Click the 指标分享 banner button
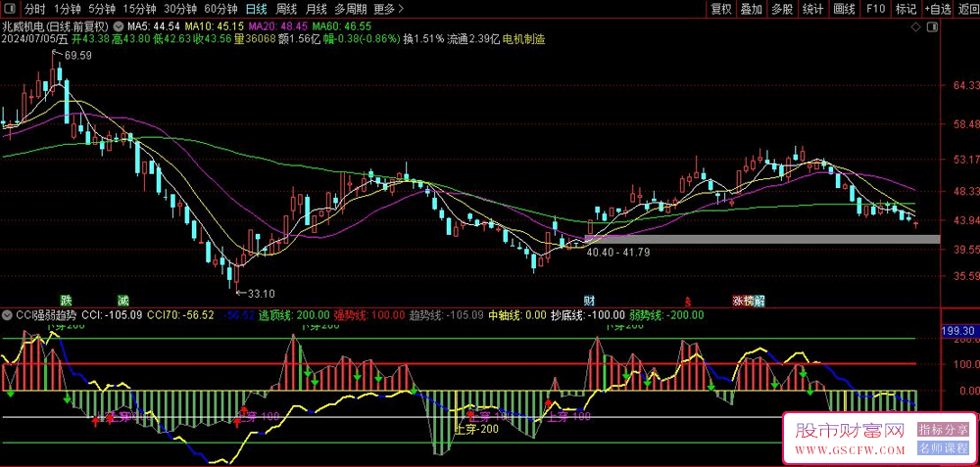Screen dimensions: 980x467 click(x=943, y=430)
